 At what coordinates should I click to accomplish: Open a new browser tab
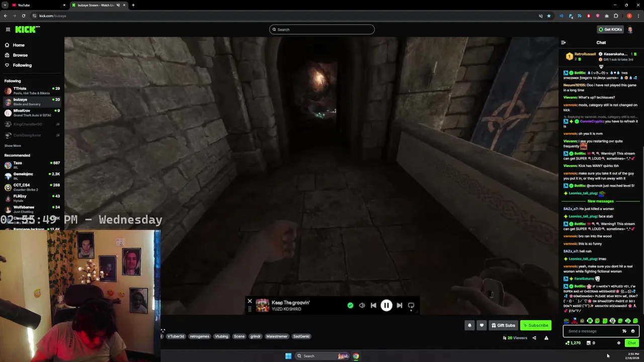pos(133,5)
